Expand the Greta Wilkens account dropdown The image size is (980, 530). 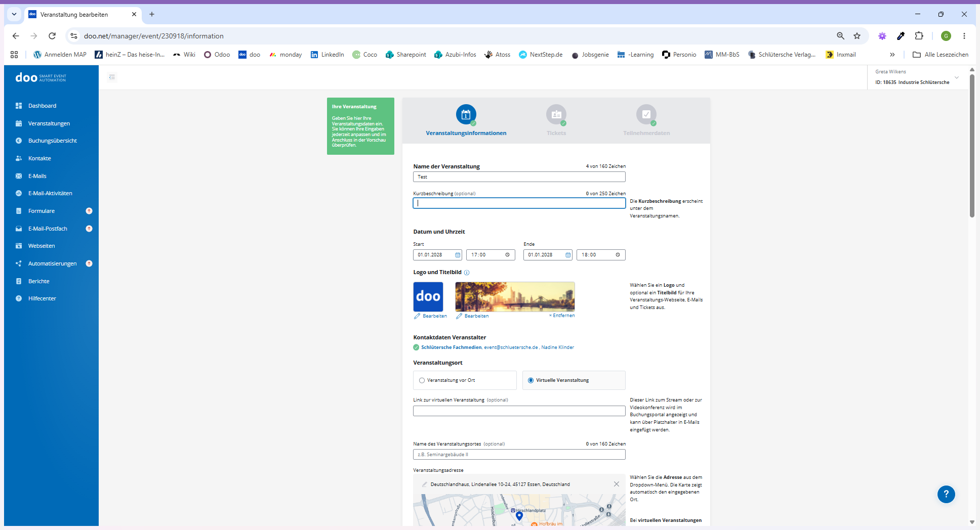(957, 77)
